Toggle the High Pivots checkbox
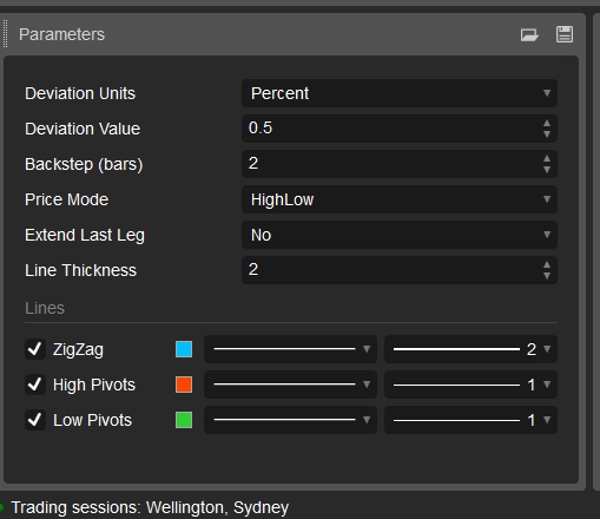This screenshot has height=519, width=600. (x=35, y=385)
